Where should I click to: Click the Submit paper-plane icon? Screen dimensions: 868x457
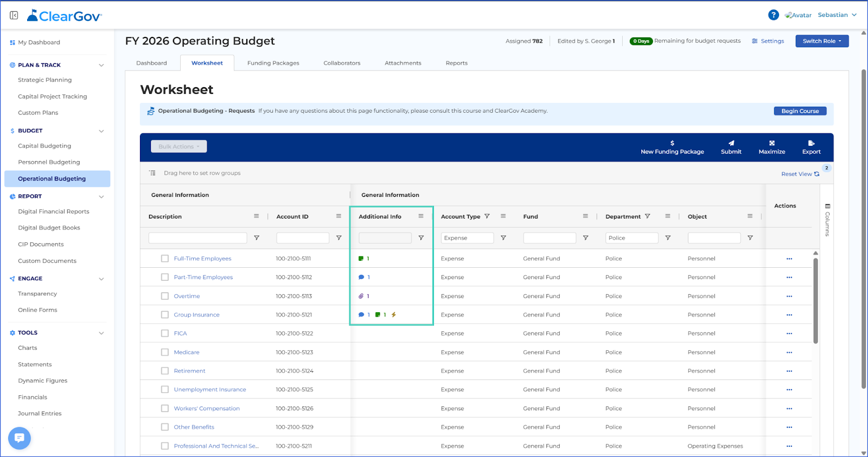coord(731,143)
